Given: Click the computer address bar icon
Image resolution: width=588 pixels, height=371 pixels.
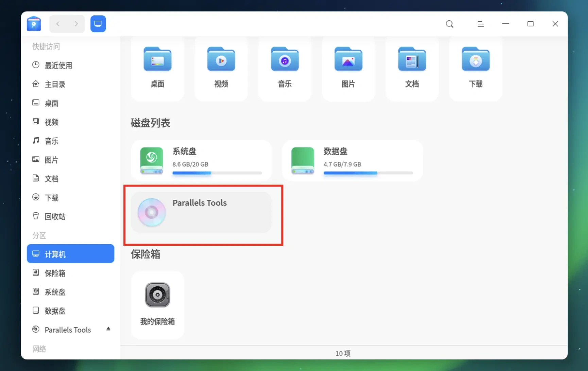Looking at the screenshot, I should click(98, 24).
